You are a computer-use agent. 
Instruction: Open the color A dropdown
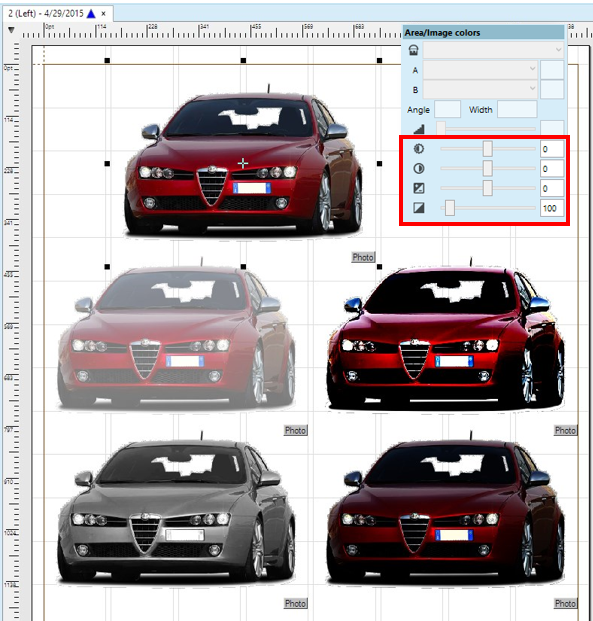click(480, 69)
